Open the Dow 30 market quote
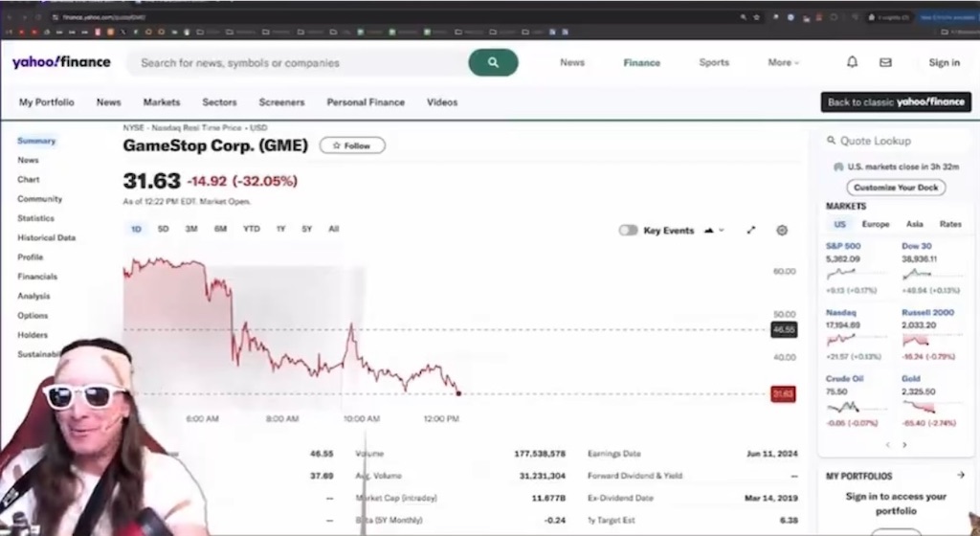 click(x=916, y=246)
